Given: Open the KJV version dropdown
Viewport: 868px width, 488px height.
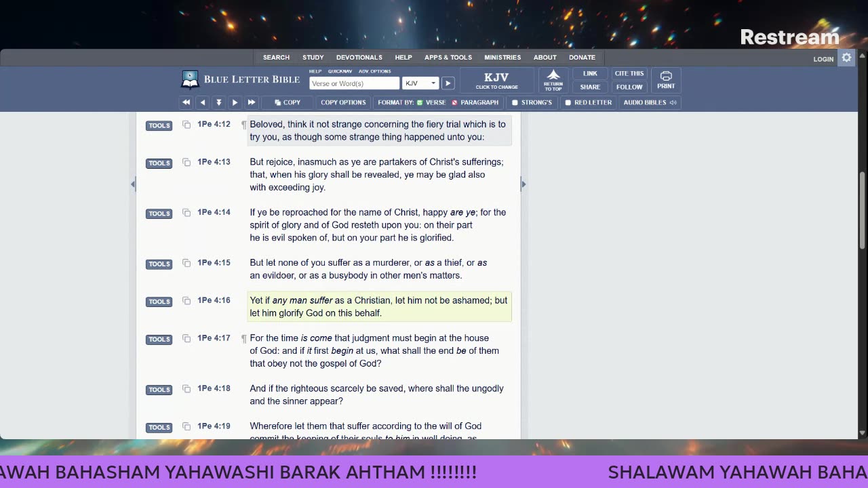Looking at the screenshot, I should click(x=420, y=83).
